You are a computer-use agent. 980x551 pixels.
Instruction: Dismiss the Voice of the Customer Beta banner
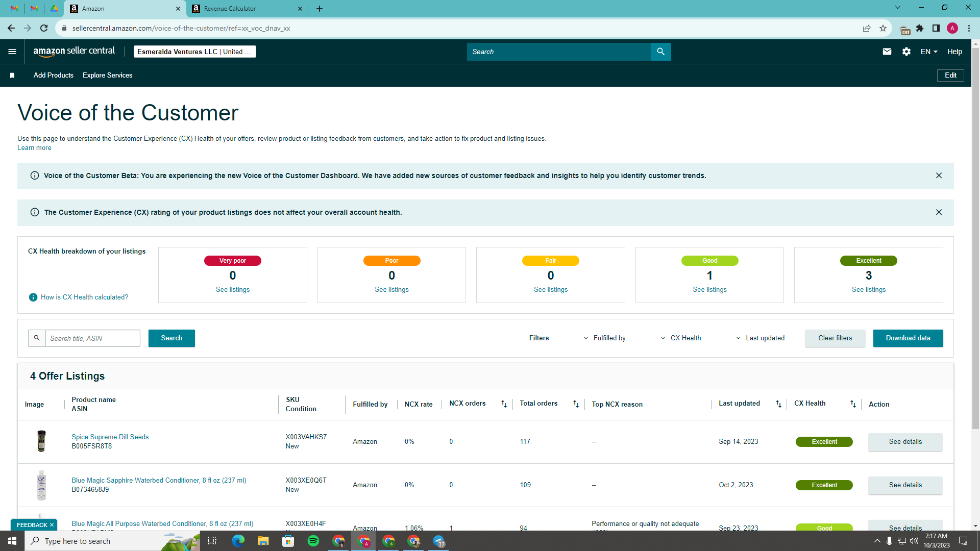(939, 176)
